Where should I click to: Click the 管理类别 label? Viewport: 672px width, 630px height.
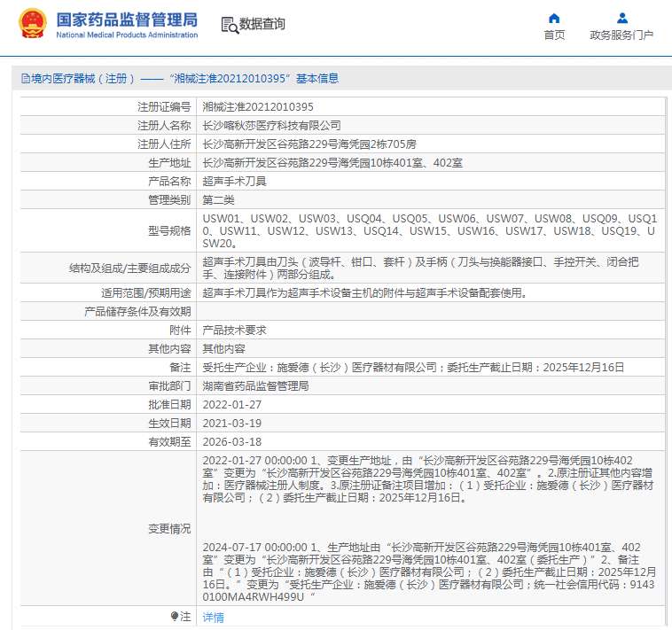[x=169, y=200]
